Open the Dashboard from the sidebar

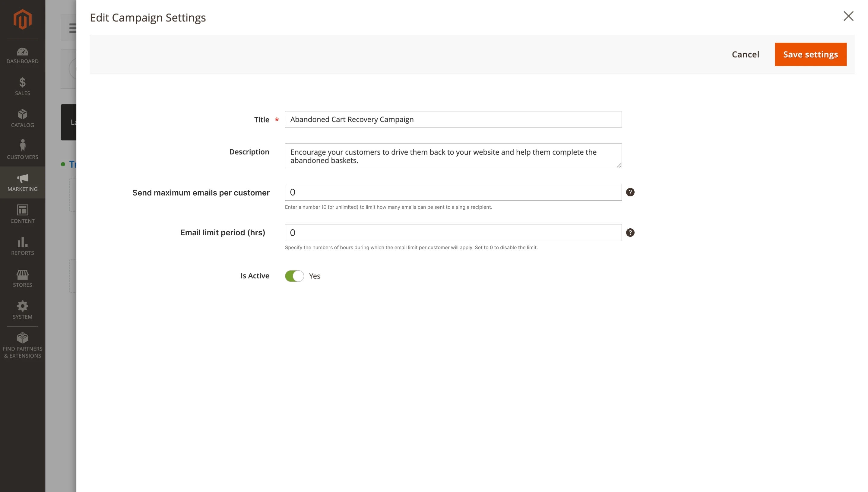click(22, 56)
